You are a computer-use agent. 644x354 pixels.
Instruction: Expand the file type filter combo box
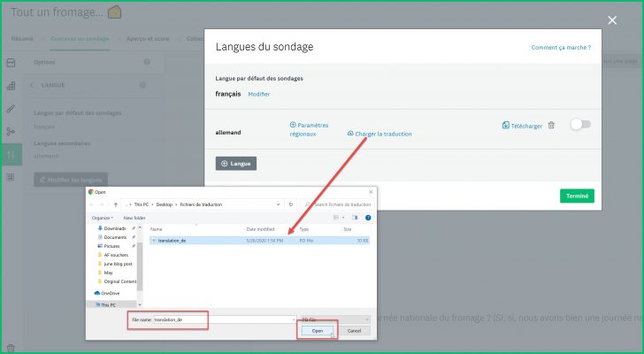[333, 318]
